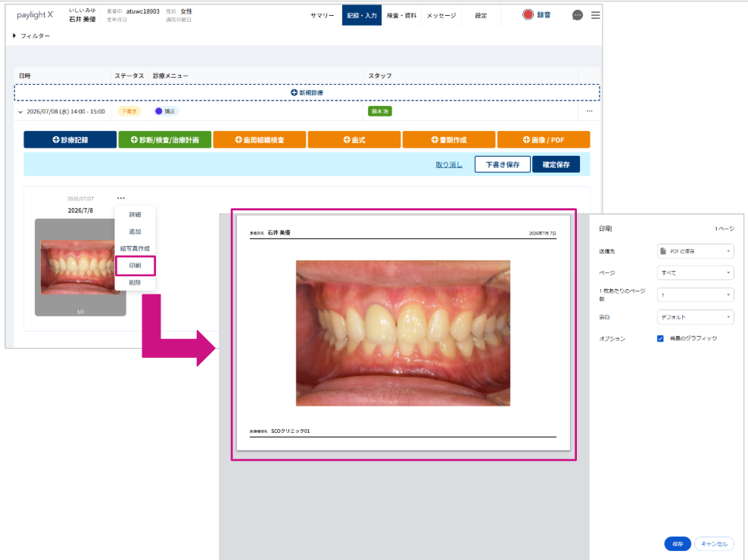Collapse the 2026/07/08 visit row chevron
Image resolution: width=748 pixels, height=560 pixels.
coord(20,112)
